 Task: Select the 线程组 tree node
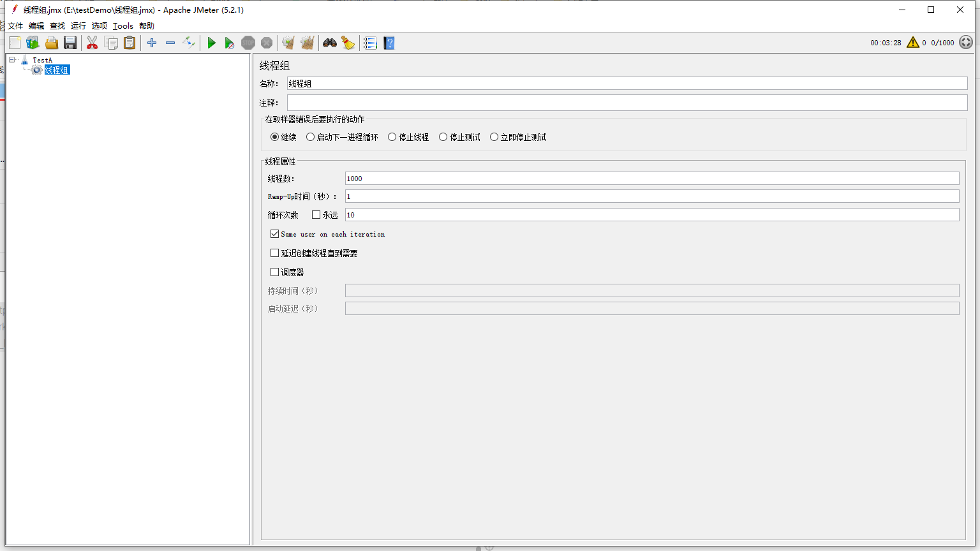coord(57,70)
